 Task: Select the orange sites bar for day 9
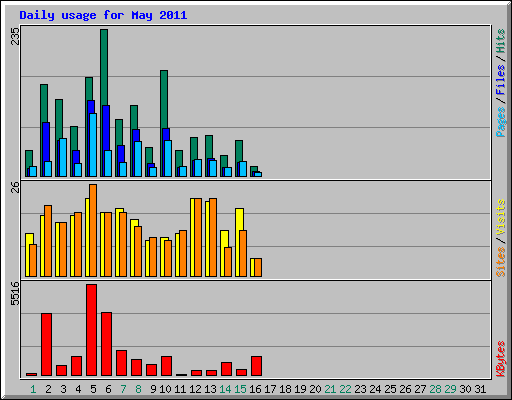point(153,257)
